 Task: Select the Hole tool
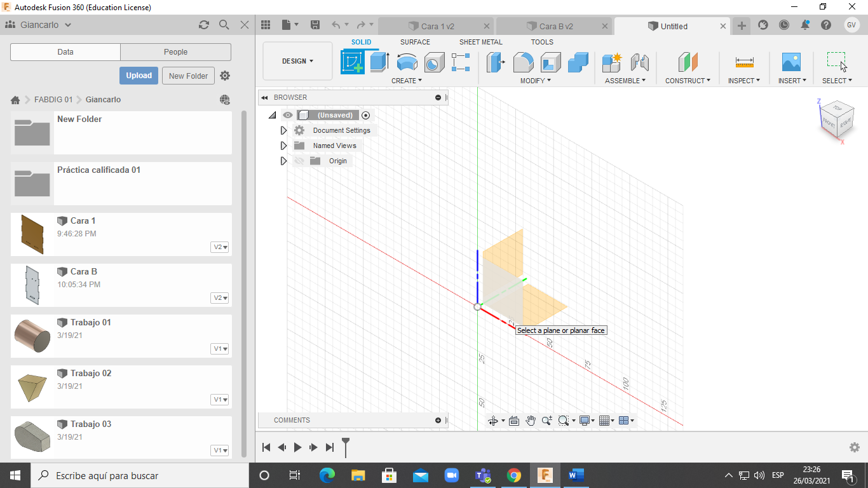(x=435, y=62)
